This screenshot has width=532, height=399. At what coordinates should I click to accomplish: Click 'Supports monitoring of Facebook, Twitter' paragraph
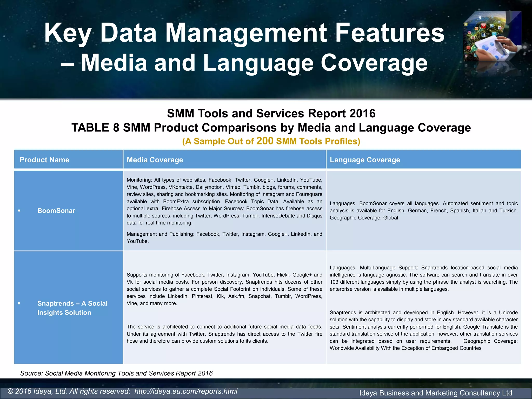[224, 289]
